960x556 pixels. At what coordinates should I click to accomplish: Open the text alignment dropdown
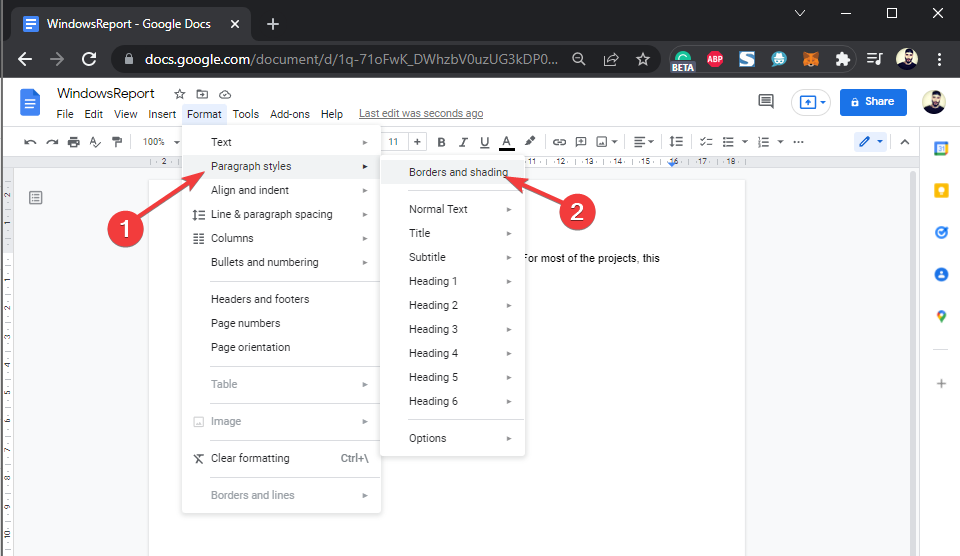pos(643,142)
